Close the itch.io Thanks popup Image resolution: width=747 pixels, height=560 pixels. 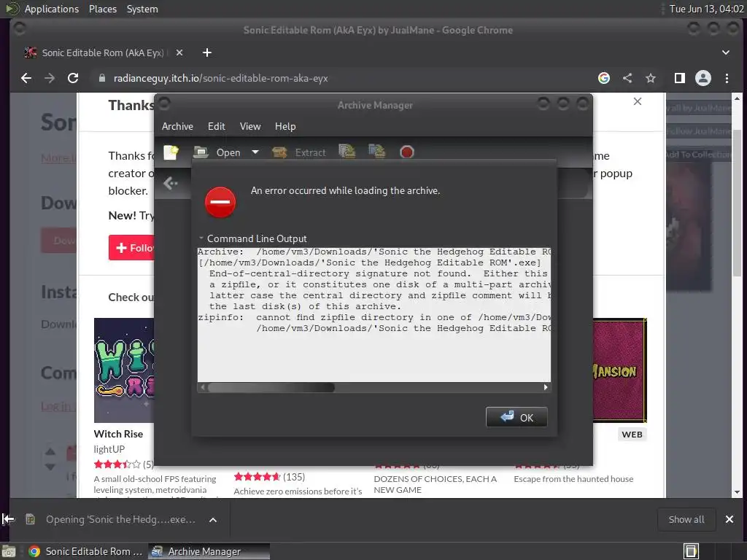[x=638, y=101]
